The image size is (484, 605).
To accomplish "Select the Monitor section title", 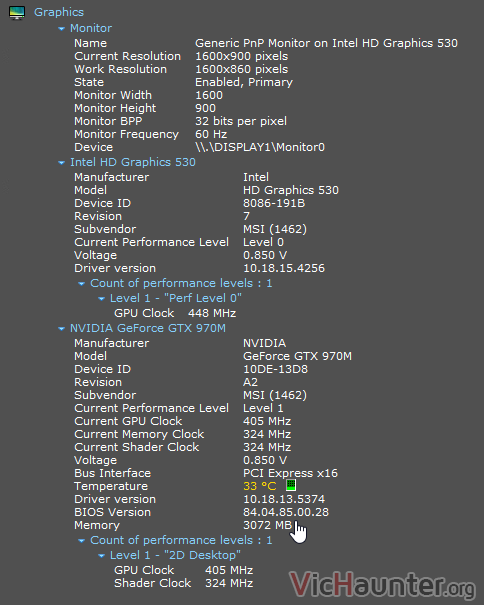I will point(91,28).
